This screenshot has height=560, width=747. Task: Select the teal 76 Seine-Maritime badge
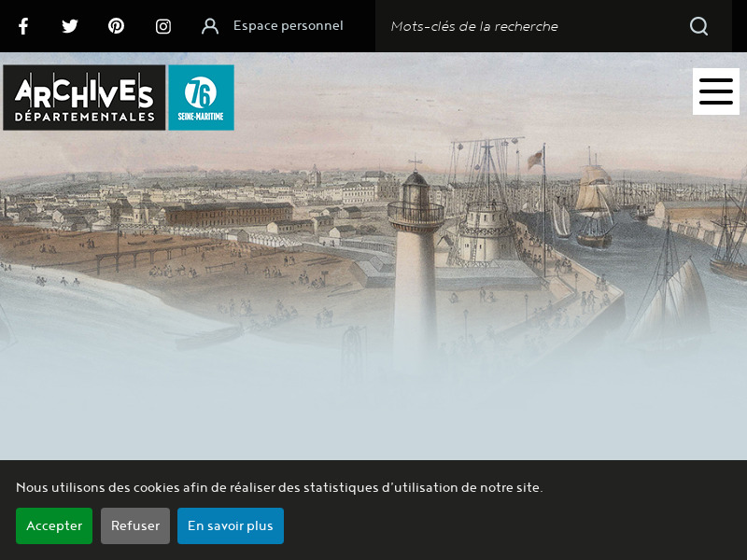pos(202,97)
